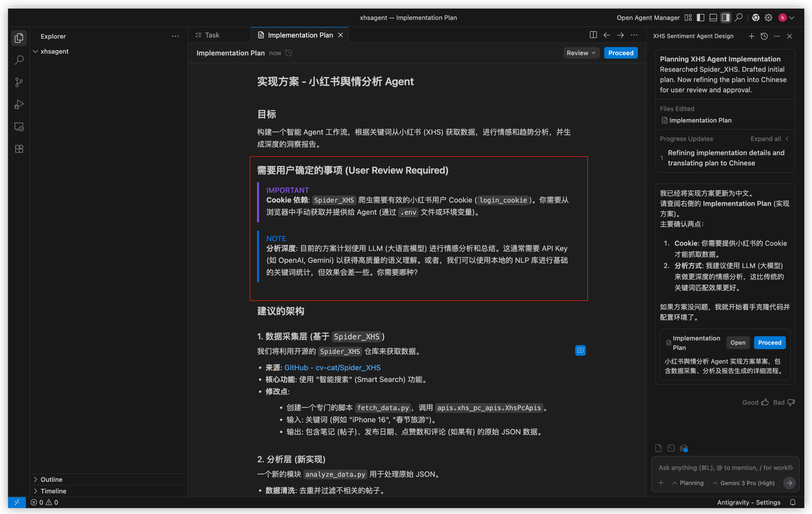
Task: Click the terminal icon above chat input
Action: [671, 448]
